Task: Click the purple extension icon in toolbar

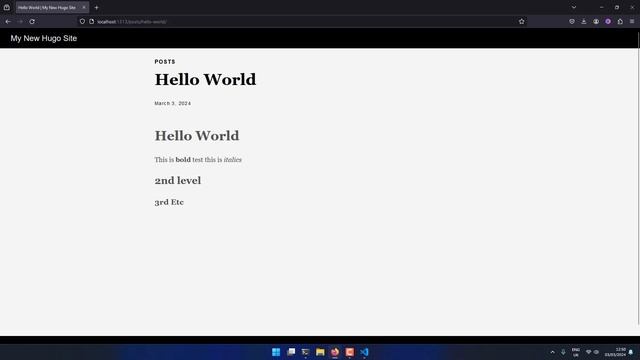Action: pyautogui.click(x=608, y=22)
